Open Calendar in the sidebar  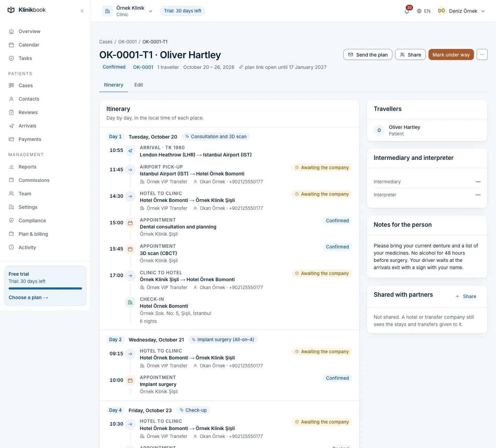pos(45,45)
